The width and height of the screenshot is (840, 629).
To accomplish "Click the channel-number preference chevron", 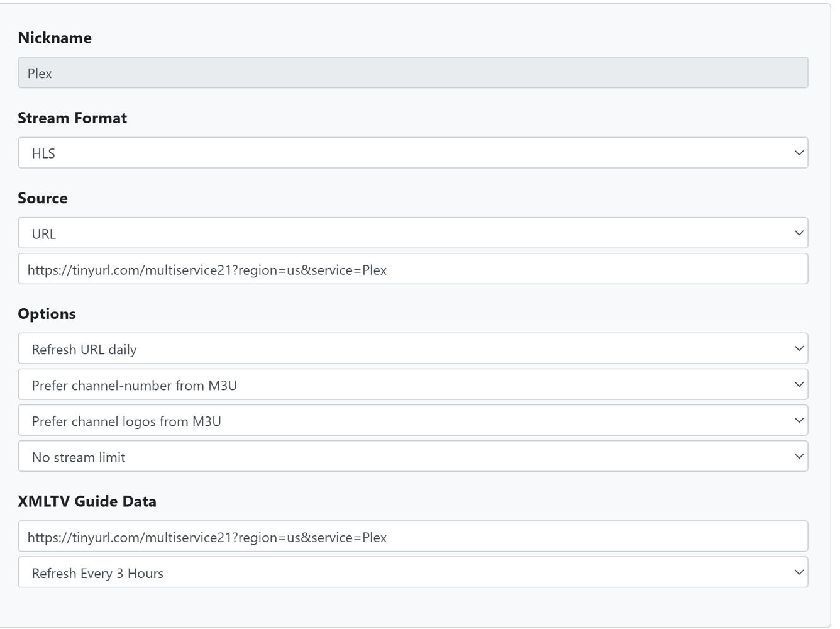I will (799, 384).
